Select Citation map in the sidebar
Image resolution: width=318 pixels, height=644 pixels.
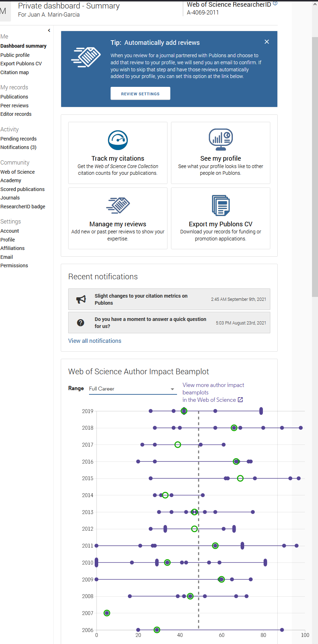14,72
